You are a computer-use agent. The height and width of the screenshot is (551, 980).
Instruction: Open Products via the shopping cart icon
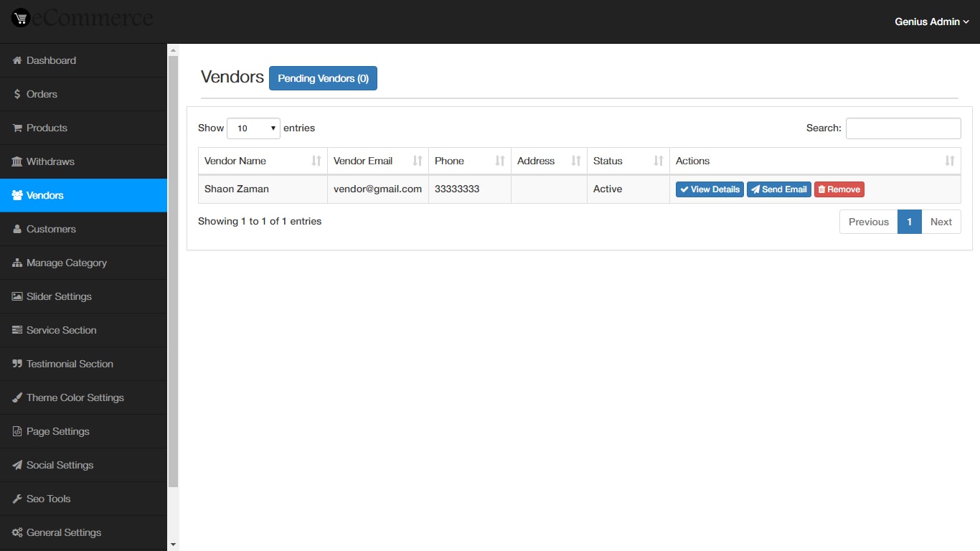click(17, 128)
